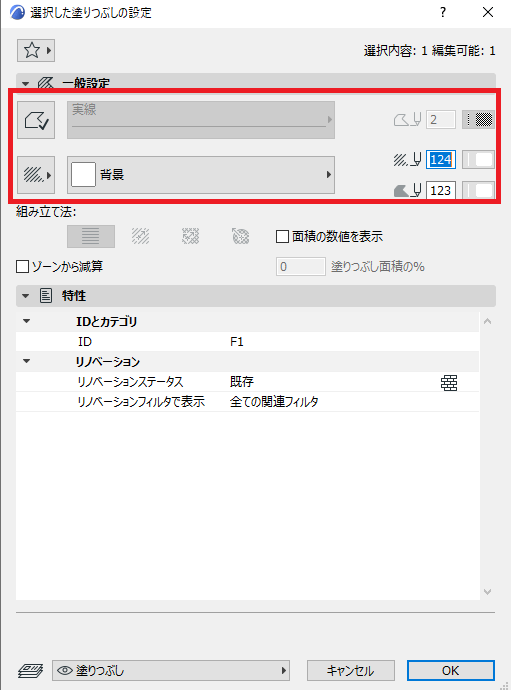Select the first construction method icon

click(91, 236)
